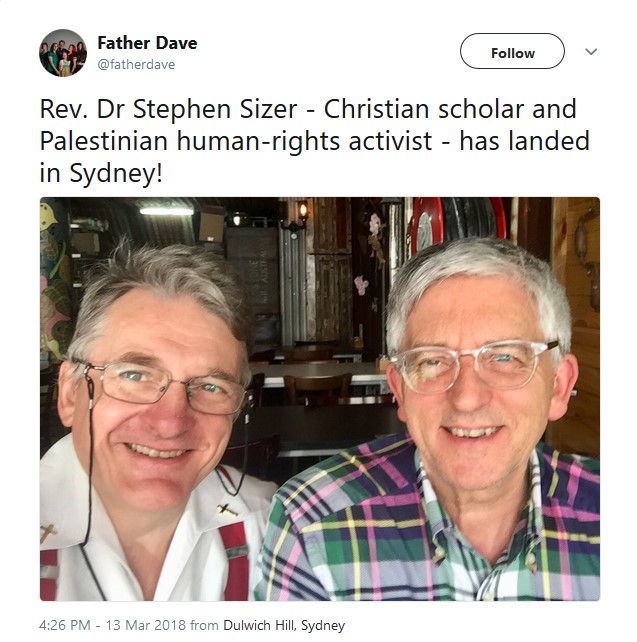637x642 pixels.
Task: Click the ceiling fluorescent light in photo
Action: pyautogui.click(x=166, y=211)
